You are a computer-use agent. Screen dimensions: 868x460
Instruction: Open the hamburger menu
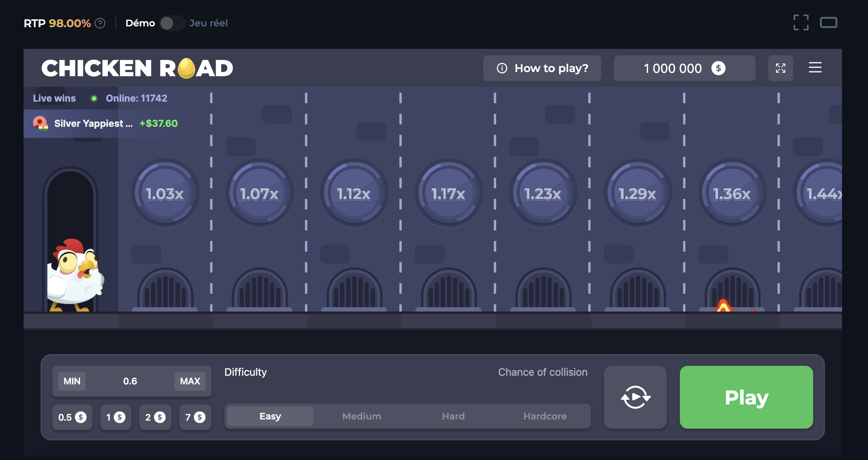(x=815, y=67)
